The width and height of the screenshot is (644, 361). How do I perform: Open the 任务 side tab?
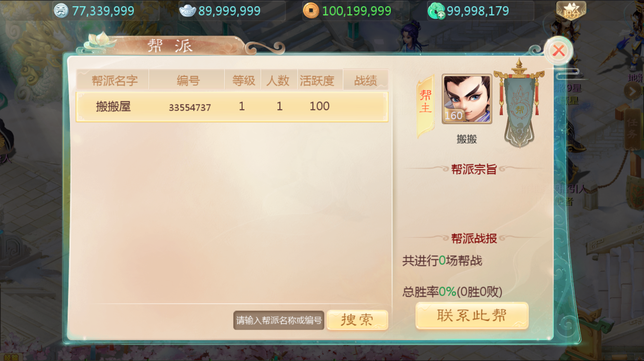point(632,129)
